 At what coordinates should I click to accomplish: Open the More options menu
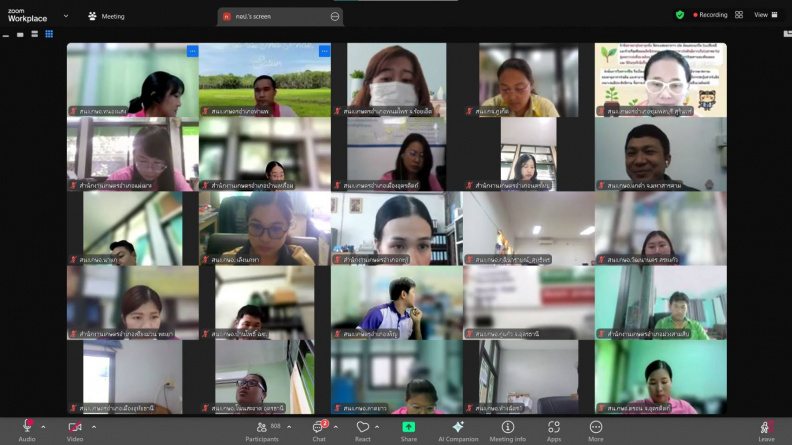tap(596, 431)
